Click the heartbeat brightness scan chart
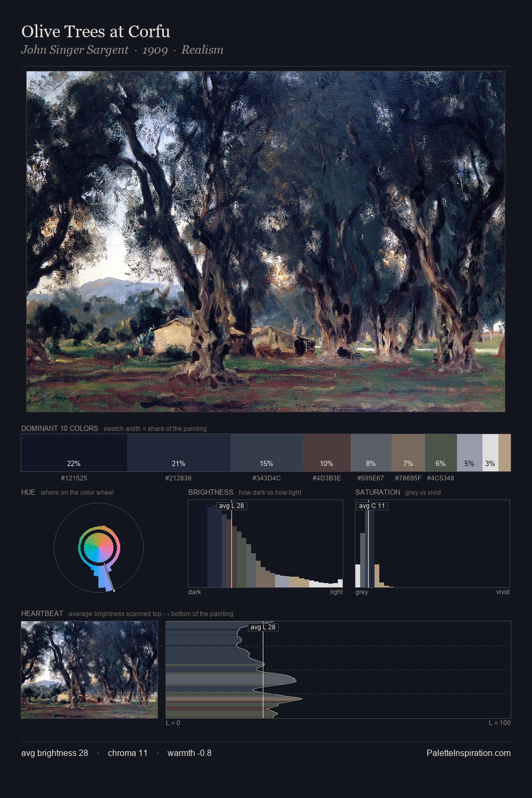This screenshot has width=532, height=798. pos(338,670)
